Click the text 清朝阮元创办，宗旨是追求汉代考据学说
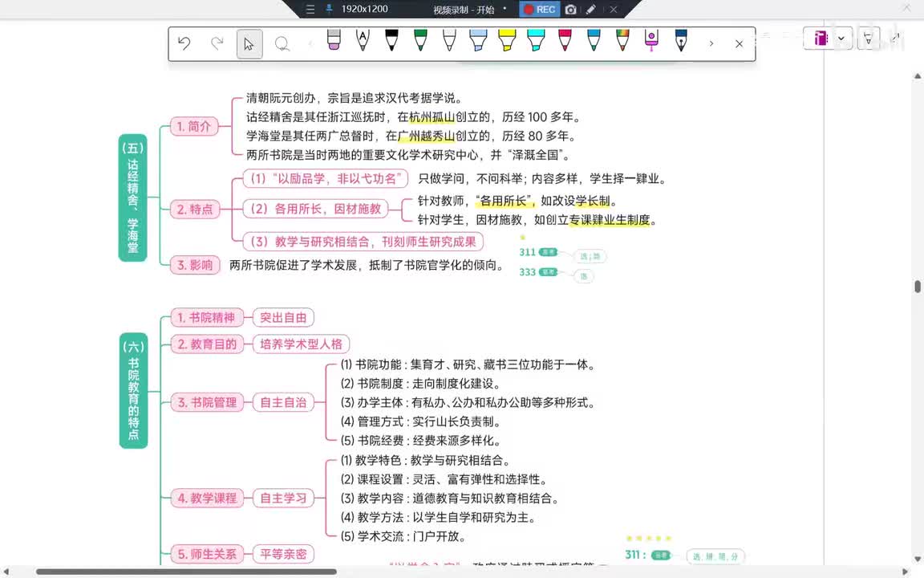Screen dimensions: 924x578 point(355,98)
